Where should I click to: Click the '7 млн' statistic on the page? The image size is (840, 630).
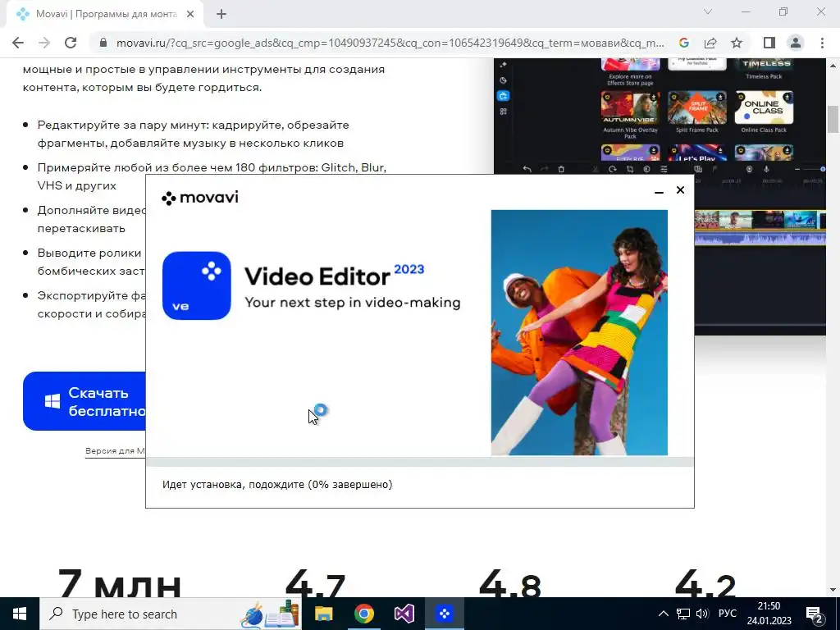(x=120, y=584)
